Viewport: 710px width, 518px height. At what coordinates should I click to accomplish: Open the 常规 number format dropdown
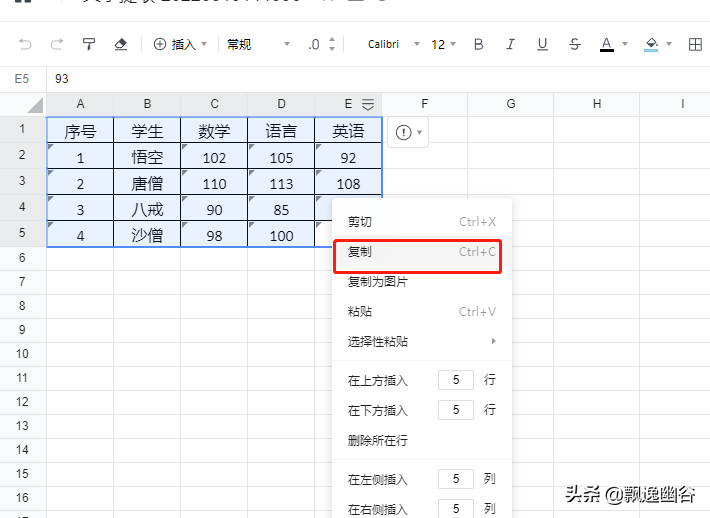258,44
